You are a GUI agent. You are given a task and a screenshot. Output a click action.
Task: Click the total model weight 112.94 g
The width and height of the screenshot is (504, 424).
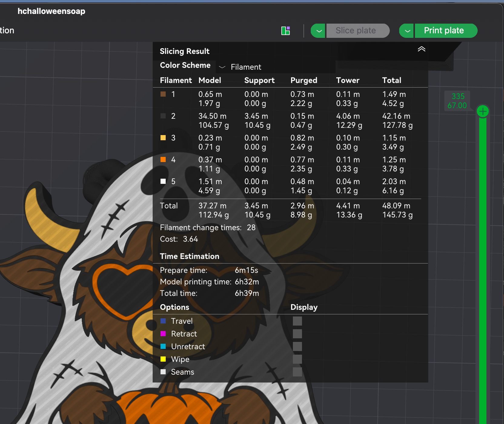tap(214, 215)
